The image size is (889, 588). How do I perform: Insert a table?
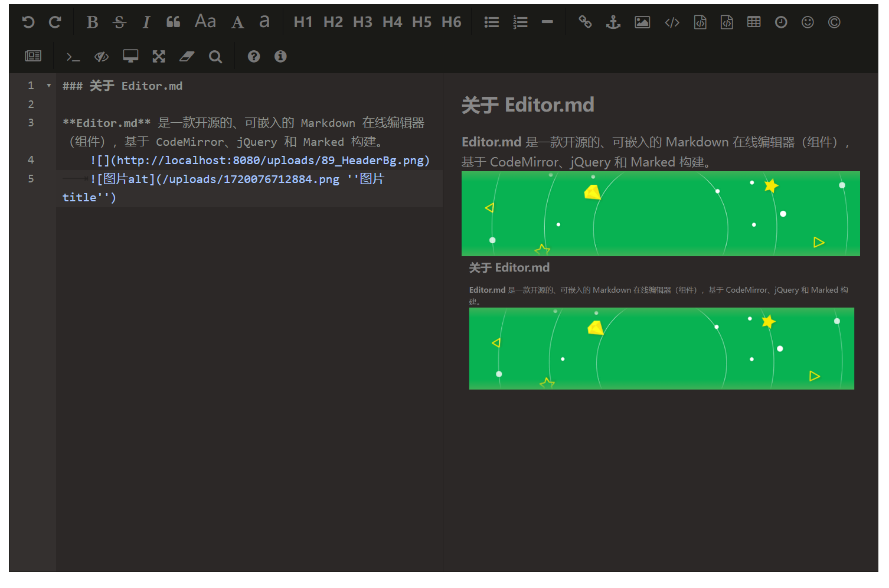point(754,22)
